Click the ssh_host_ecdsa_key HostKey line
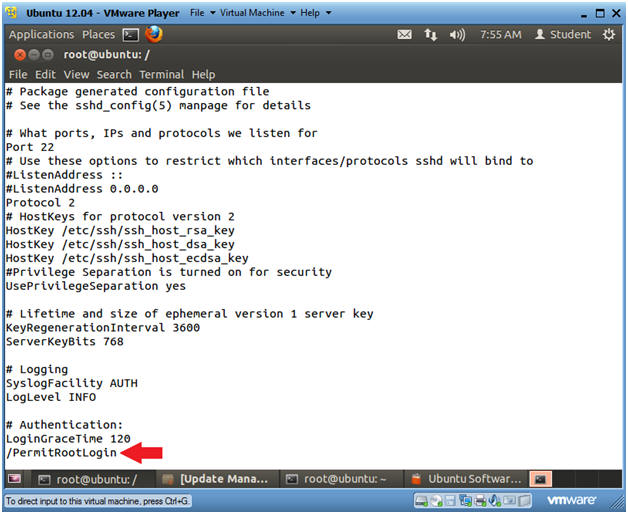 tap(127, 258)
